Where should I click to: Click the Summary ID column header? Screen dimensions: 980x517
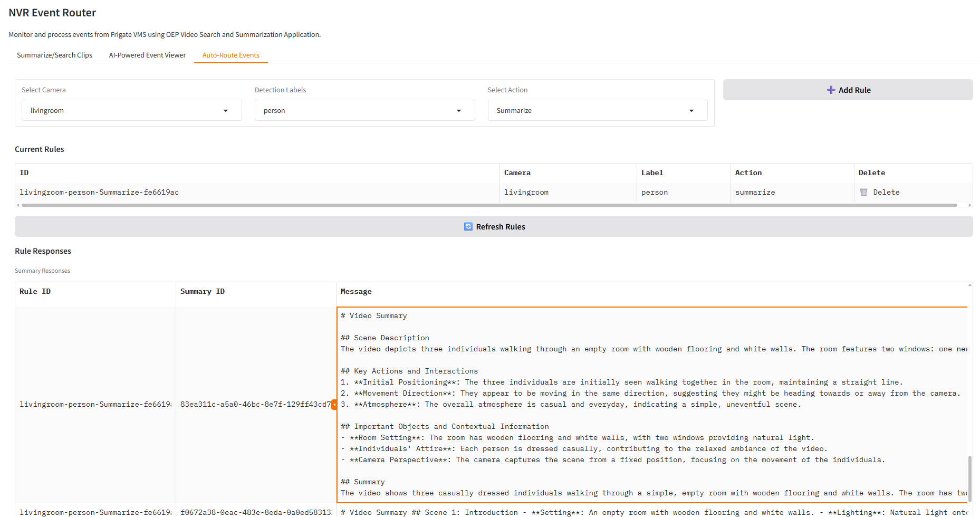click(x=203, y=292)
